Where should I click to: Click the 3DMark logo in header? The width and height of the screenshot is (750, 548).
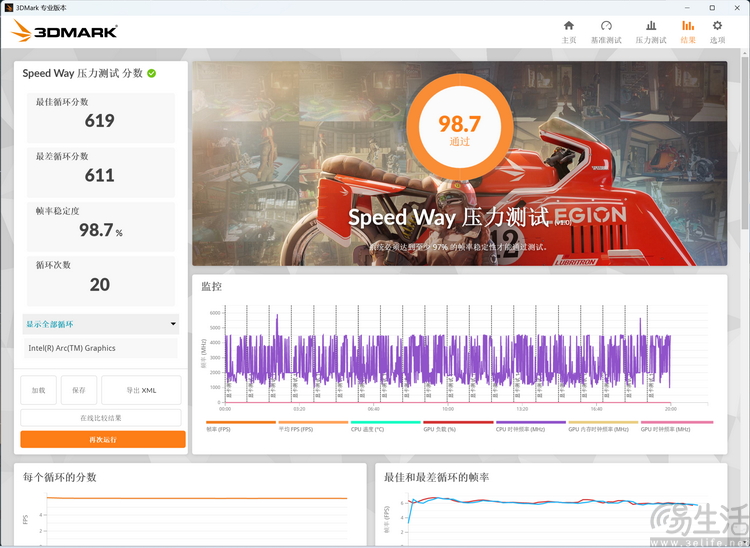tap(64, 31)
